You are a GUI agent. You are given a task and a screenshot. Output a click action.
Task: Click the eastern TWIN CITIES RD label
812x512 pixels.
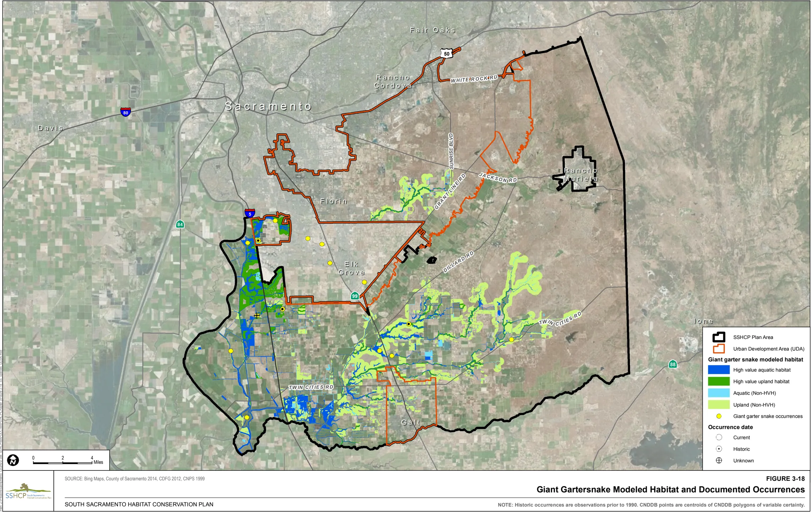pos(560,318)
